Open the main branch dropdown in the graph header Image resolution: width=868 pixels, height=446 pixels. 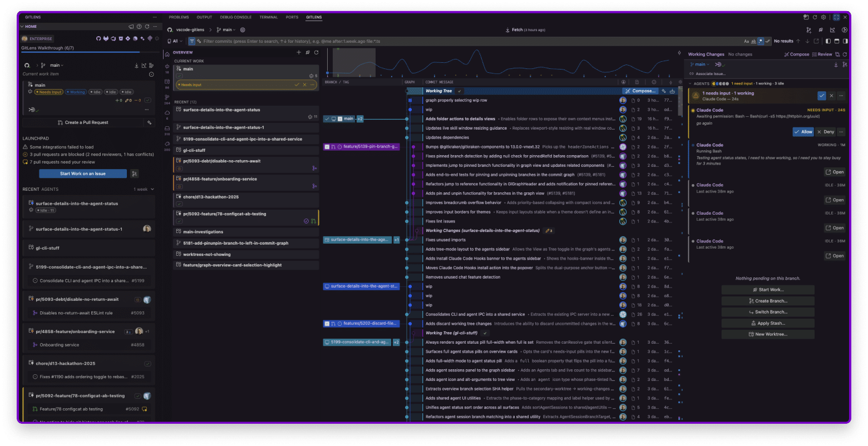click(x=227, y=29)
